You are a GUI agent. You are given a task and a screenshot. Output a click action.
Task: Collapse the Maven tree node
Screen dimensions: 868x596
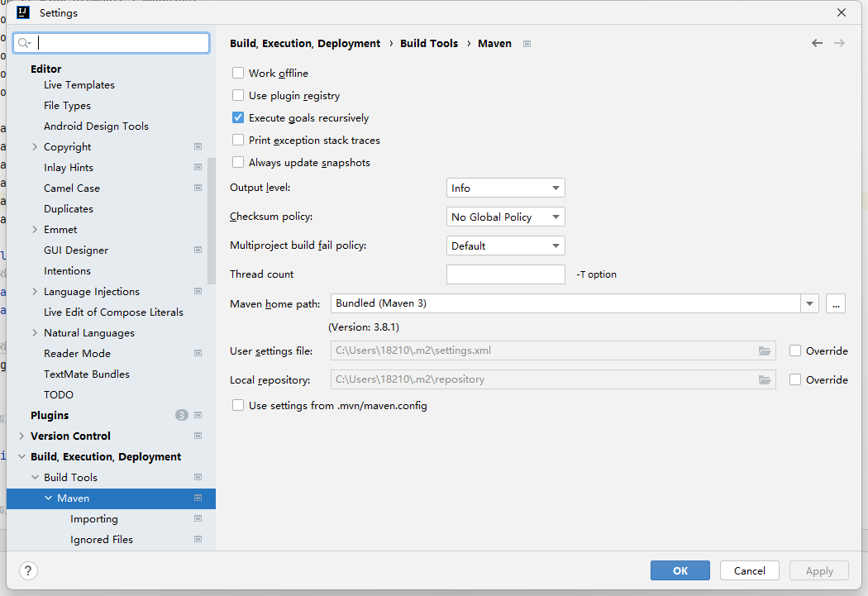click(x=48, y=498)
